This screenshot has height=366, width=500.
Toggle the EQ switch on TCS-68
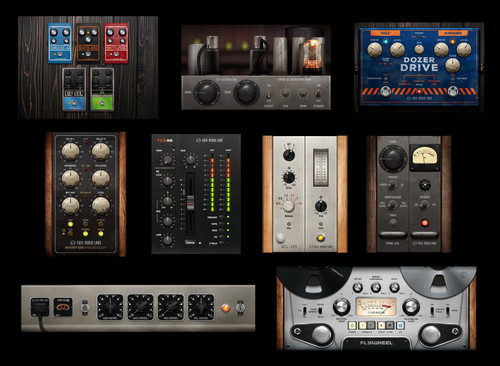click(222, 237)
